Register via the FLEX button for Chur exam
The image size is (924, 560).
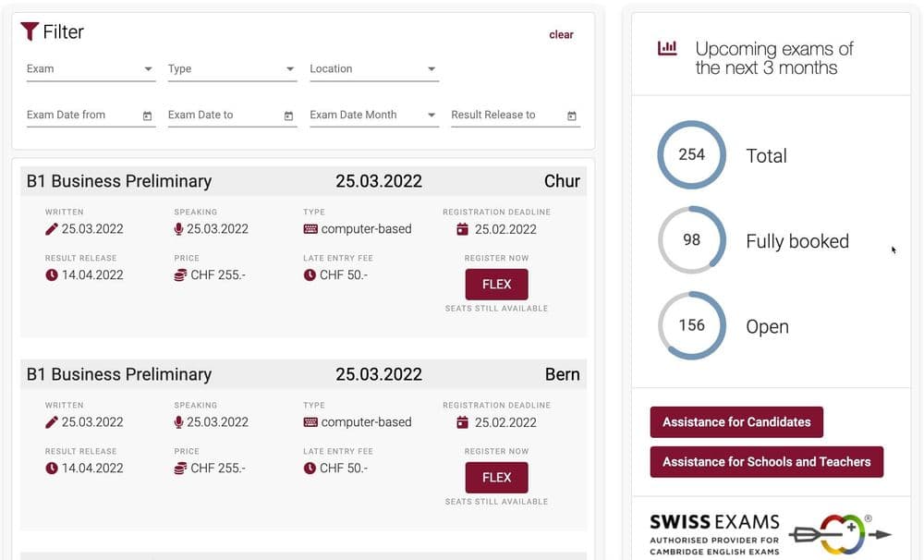(x=496, y=284)
